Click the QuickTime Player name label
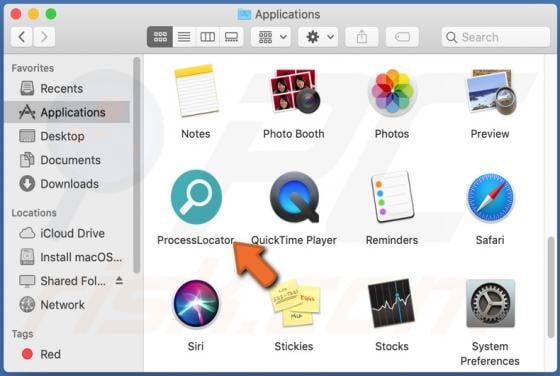560x376 pixels. pos(294,240)
